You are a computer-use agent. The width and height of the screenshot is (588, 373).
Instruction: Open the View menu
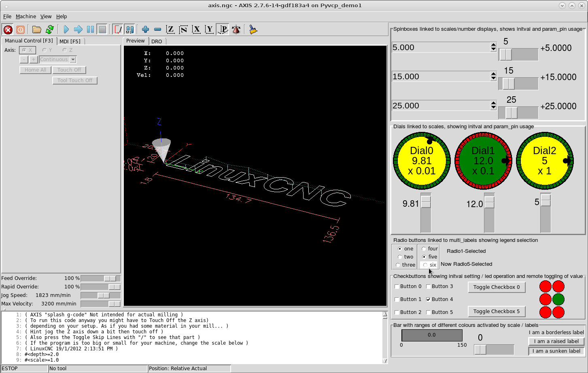pyautogui.click(x=46, y=17)
